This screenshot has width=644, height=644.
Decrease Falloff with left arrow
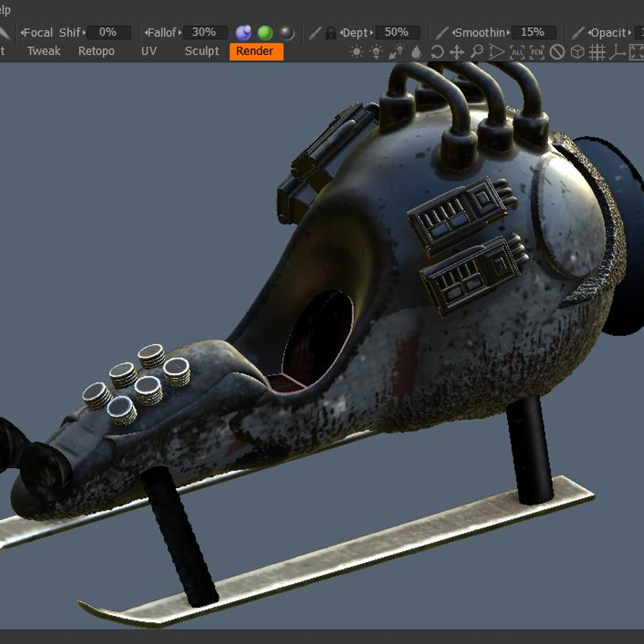tap(147, 33)
